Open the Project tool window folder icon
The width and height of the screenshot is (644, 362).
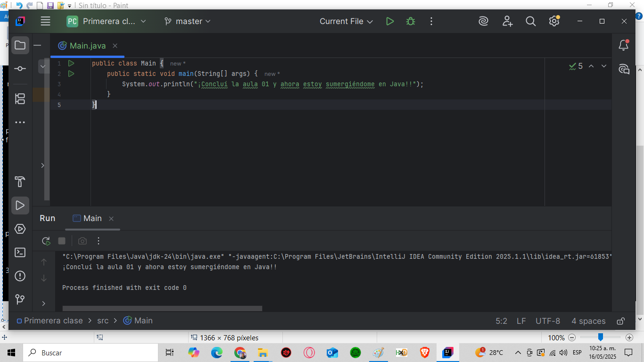pyautogui.click(x=20, y=46)
